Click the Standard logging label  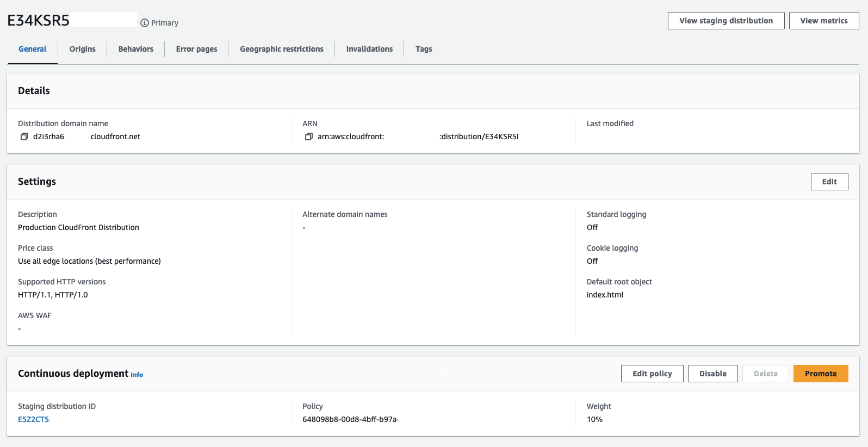(617, 214)
